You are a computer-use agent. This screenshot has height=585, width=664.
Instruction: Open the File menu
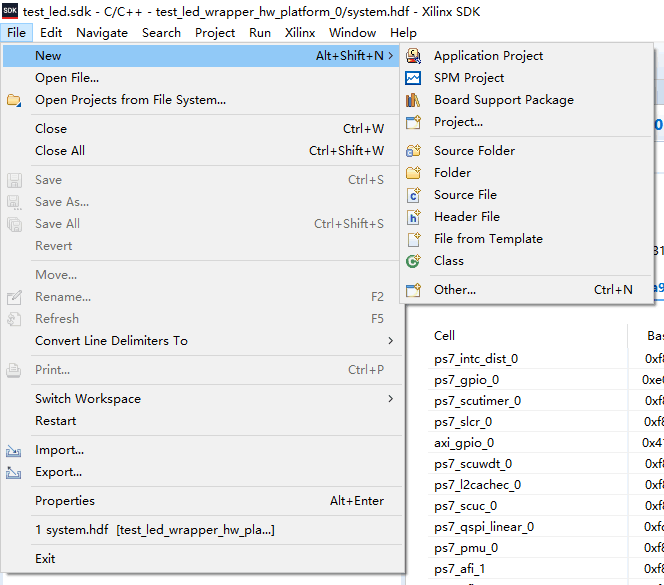coord(17,33)
